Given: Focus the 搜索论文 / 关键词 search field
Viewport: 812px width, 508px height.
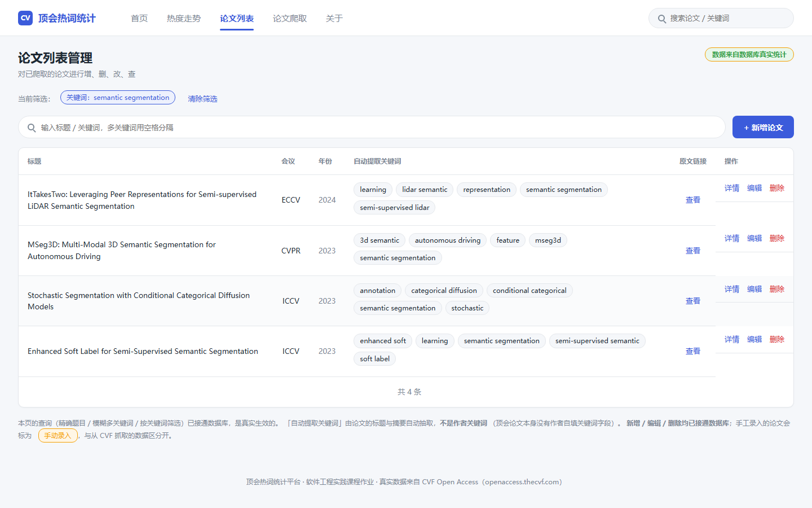Looking at the screenshot, I should click(x=721, y=18).
